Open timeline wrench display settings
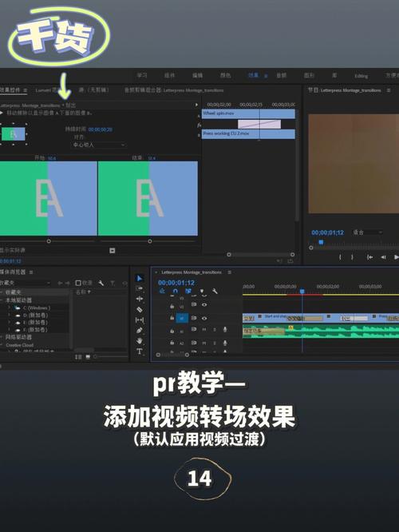 (215, 291)
